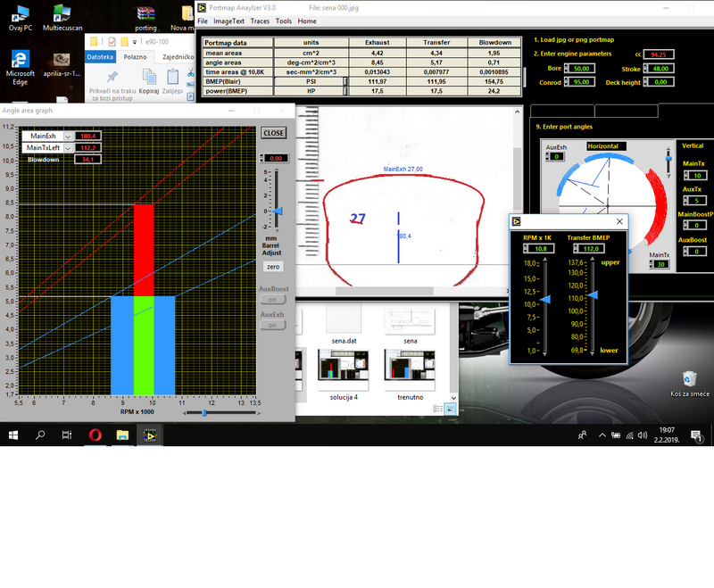Click the Stroke input field 48,00
Image resolution: width=714 pixels, height=588 pixels.
tap(660, 69)
